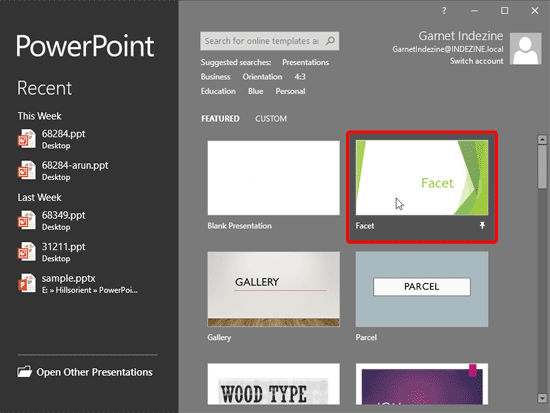Click the Blue suggested search
The image size is (550, 413).
(x=255, y=91)
